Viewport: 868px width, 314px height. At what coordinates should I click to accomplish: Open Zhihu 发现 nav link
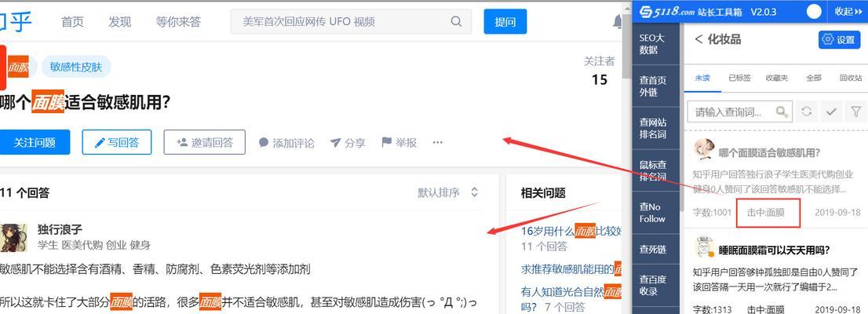[119, 22]
